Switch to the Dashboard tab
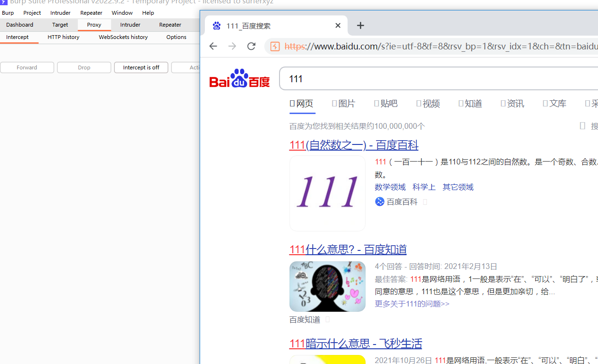598x364 pixels. click(20, 25)
